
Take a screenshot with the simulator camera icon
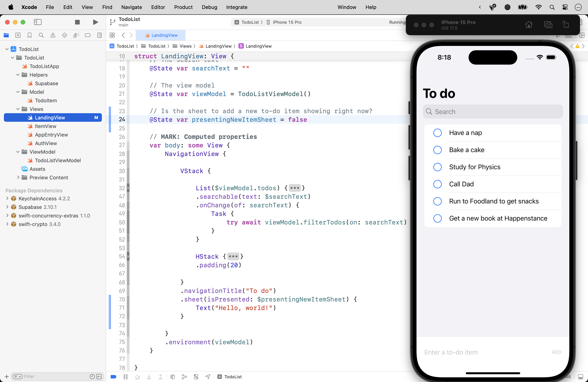548,25
